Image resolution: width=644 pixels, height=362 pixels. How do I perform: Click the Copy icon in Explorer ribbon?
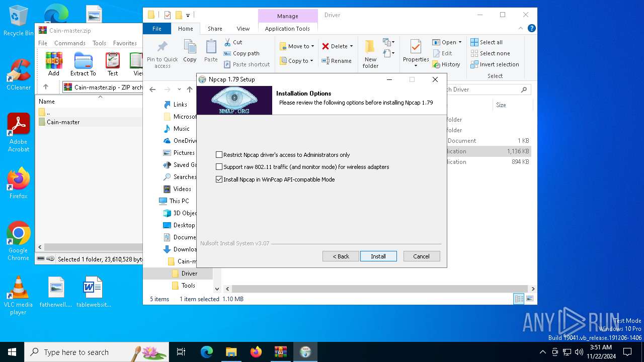[x=190, y=51]
